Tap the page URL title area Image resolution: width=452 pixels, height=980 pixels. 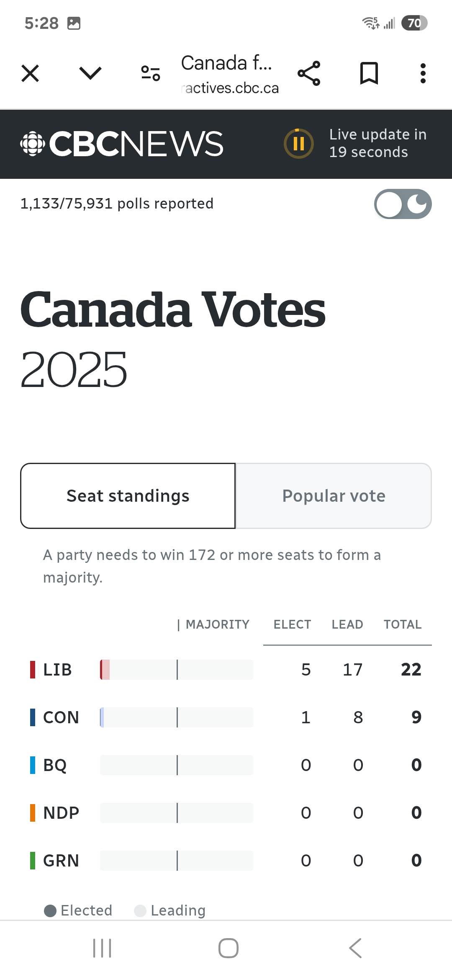[229, 75]
